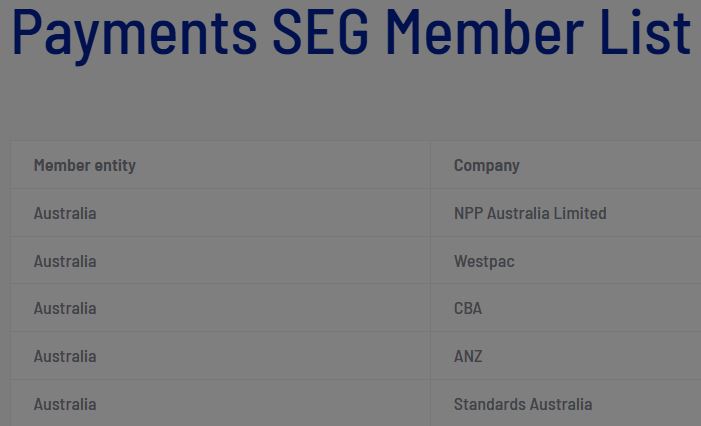Click Australia in the Westpac row
Viewport: 701px width, 426px height.
click(x=65, y=261)
